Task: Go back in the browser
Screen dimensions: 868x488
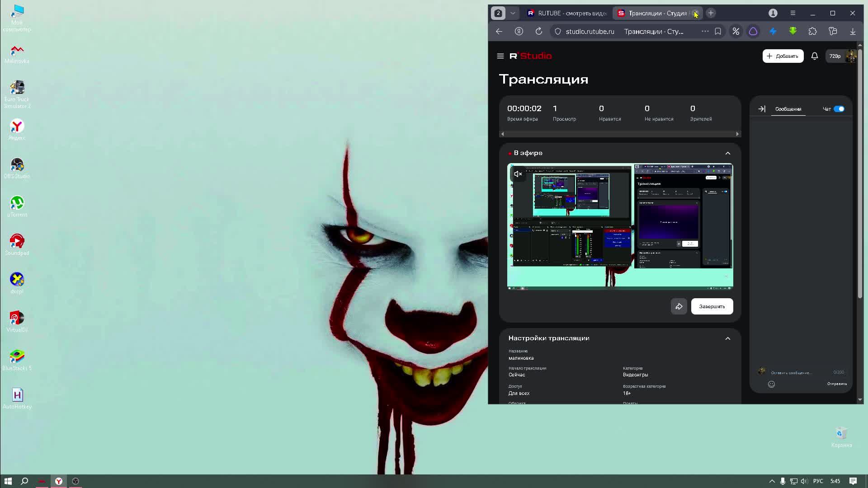Action: (499, 31)
